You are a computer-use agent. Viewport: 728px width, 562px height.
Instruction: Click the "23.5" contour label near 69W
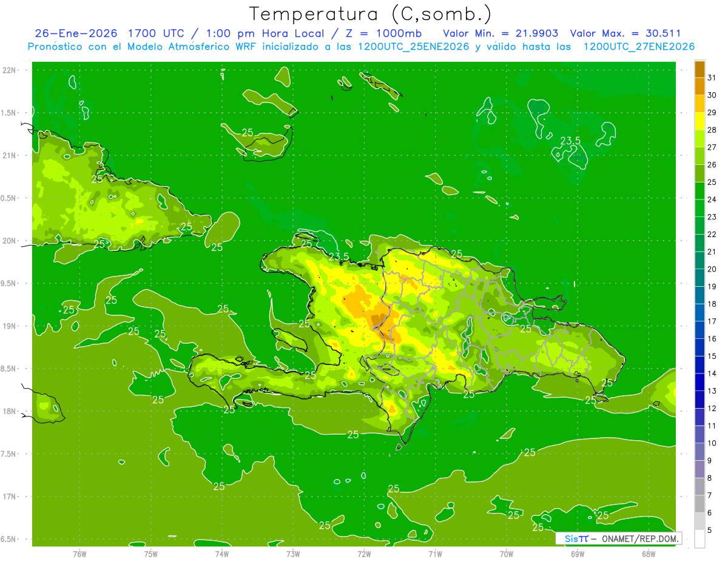tap(570, 141)
